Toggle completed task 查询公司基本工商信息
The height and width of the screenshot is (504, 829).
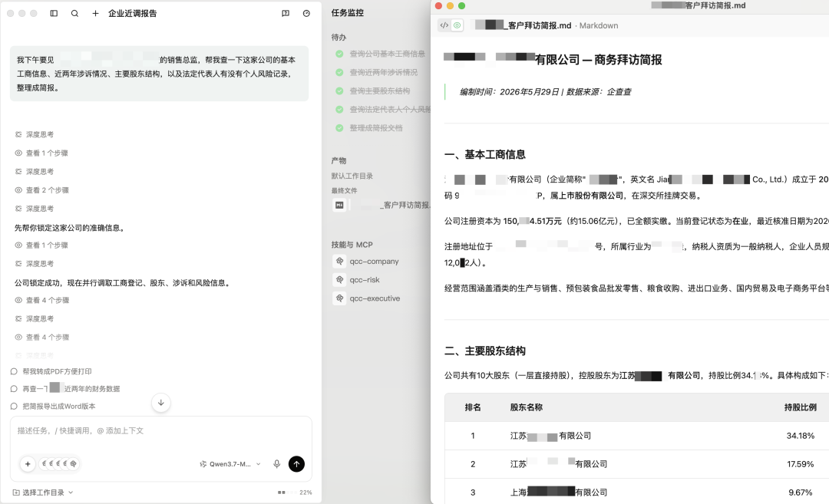point(339,54)
